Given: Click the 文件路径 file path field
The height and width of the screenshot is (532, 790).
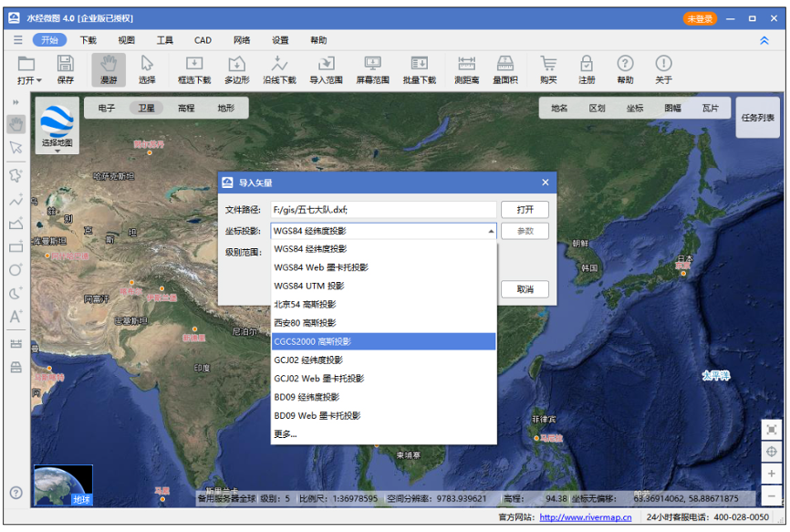Looking at the screenshot, I should click(383, 210).
